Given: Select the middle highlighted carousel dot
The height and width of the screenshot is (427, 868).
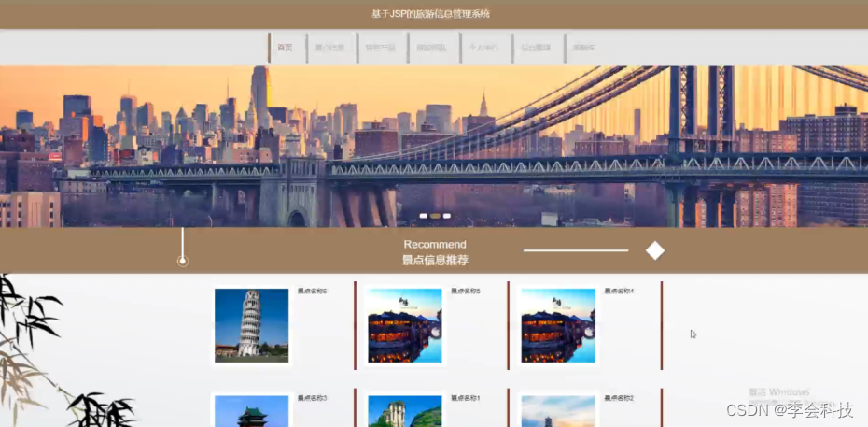Looking at the screenshot, I should tap(435, 216).
